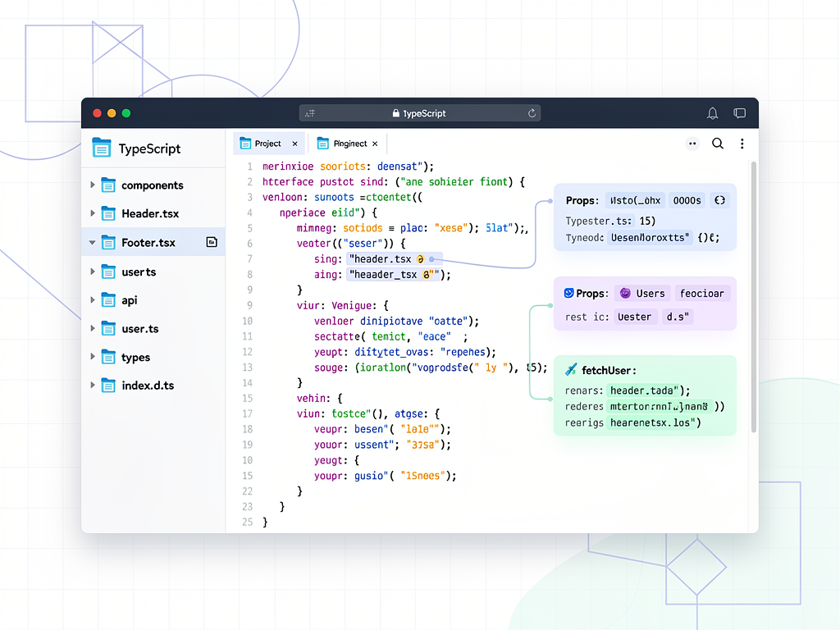The height and width of the screenshot is (630, 840).
Task: Click the TypeScript address bar field
Action: pyautogui.click(x=419, y=113)
